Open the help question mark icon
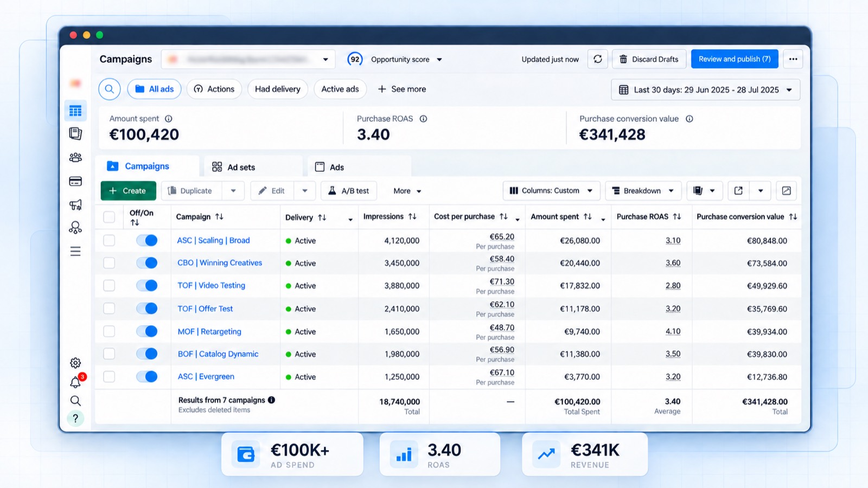 (75, 418)
